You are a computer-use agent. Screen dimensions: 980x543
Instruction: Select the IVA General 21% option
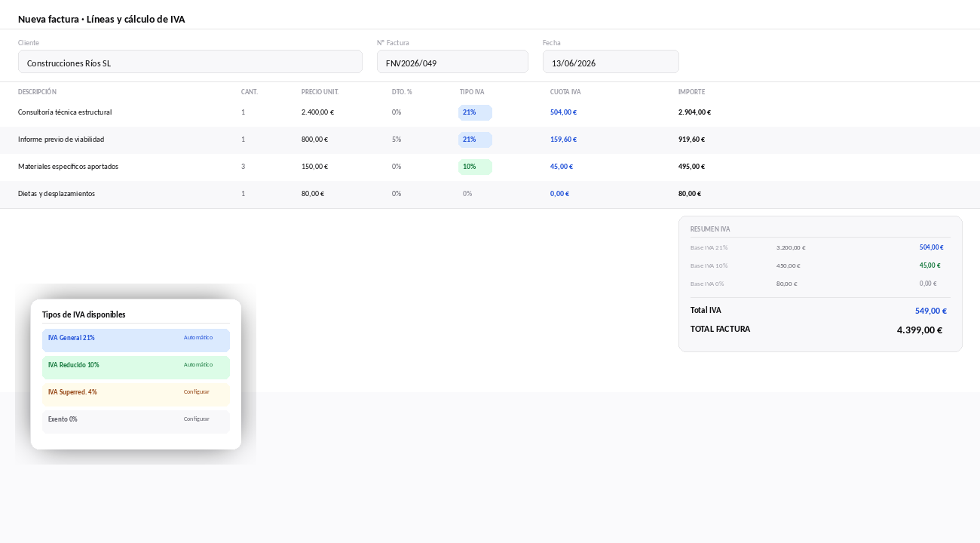click(136, 340)
